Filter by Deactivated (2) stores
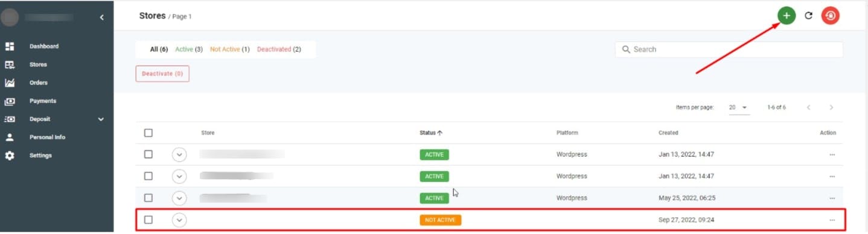Viewport: 868px width, 234px height. click(x=279, y=49)
